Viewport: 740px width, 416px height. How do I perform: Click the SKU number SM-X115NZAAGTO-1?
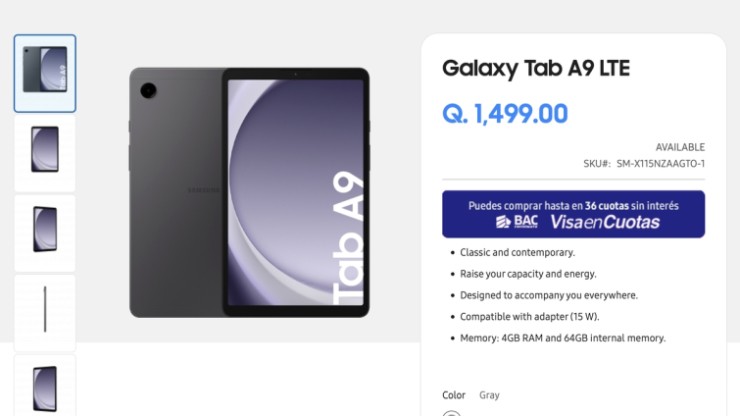click(x=660, y=163)
